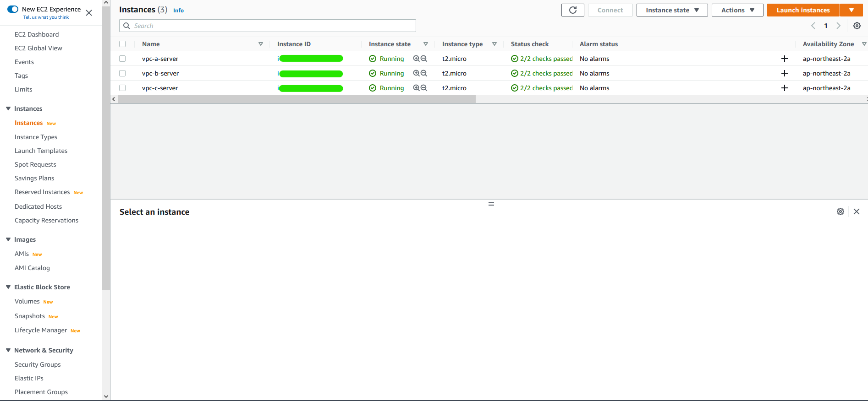Image resolution: width=868 pixels, height=401 pixels.
Task: Add alarm plus icon for vpc-c-server
Action: 785,88
